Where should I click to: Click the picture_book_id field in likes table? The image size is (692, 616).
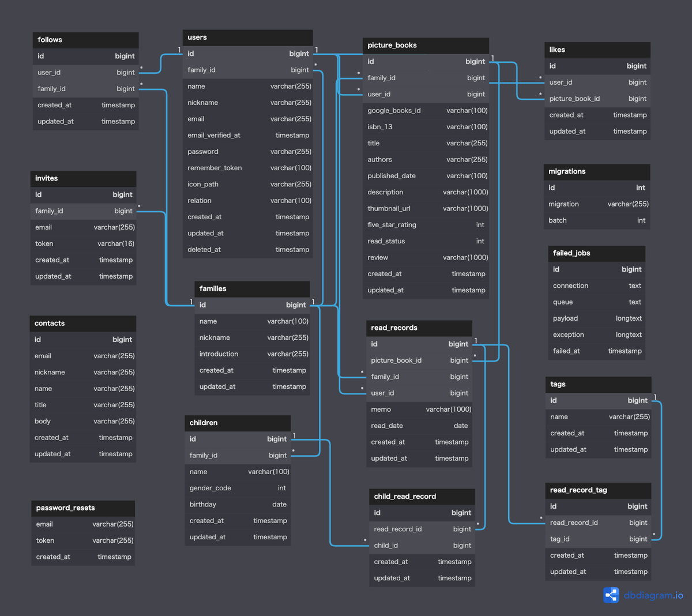(597, 98)
